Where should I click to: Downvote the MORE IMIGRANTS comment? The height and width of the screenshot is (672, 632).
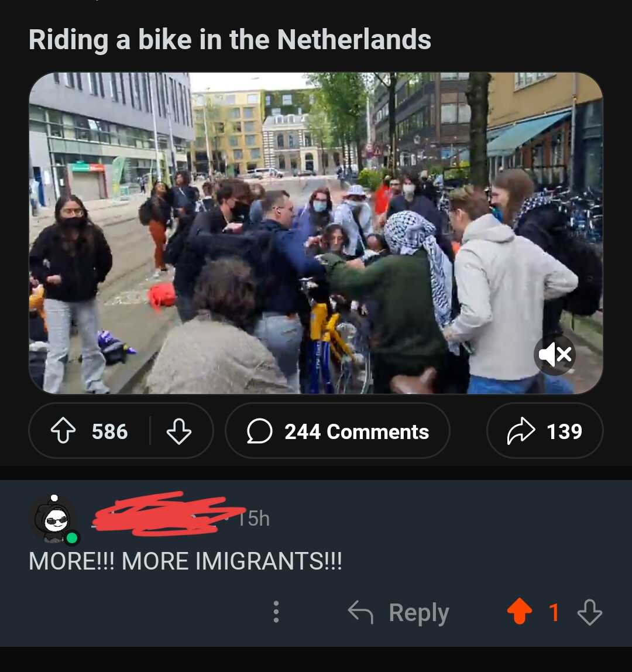[x=590, y=612]
